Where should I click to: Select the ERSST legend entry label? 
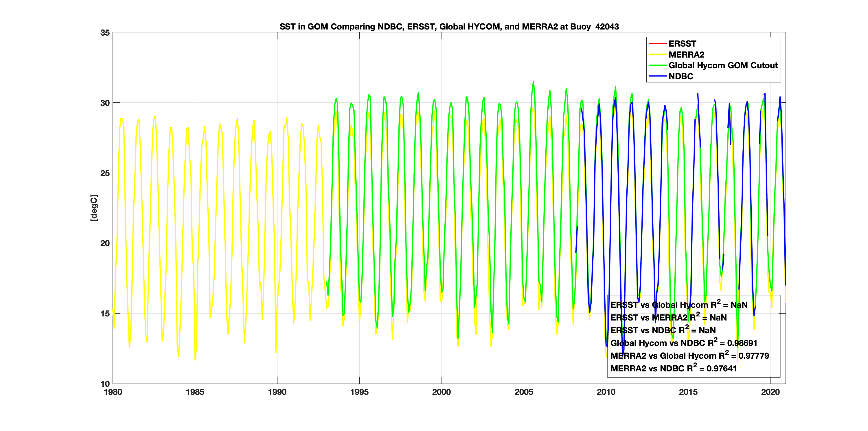point(682,44)
